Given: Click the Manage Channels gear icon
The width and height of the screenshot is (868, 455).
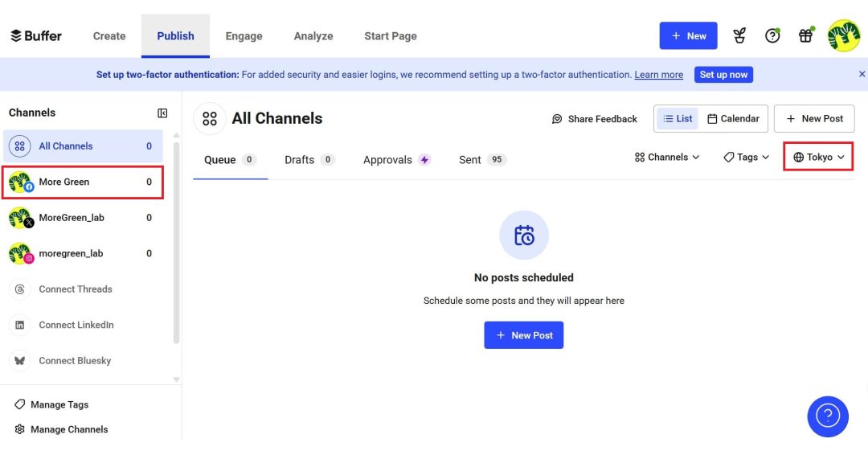Looking at the screenshot, I should tap(20, 429).
